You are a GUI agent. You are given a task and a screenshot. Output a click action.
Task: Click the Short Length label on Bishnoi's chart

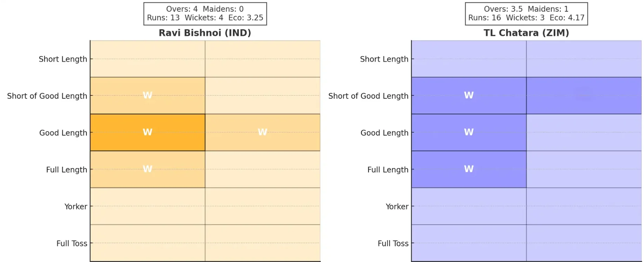(x=63, y=59)
